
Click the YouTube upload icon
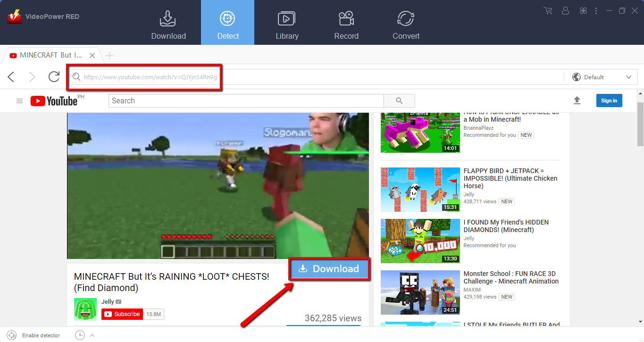577,100
